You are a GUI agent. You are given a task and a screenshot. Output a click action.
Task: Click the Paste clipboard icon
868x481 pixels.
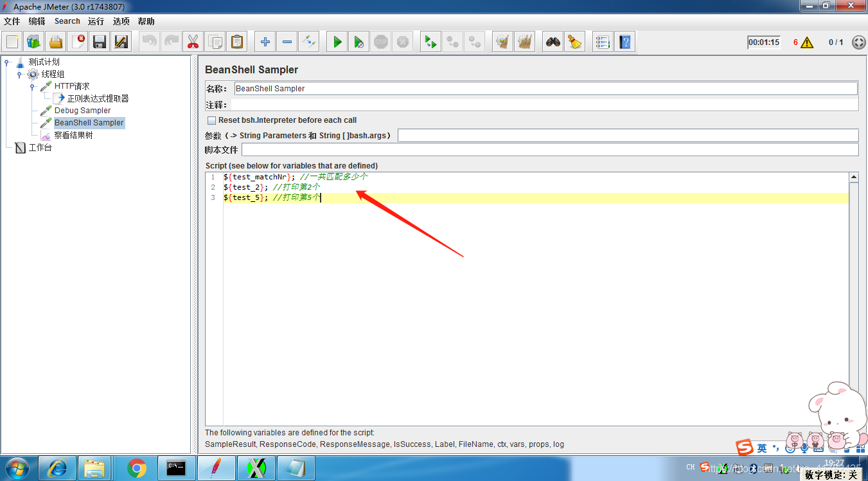(237, 42)
